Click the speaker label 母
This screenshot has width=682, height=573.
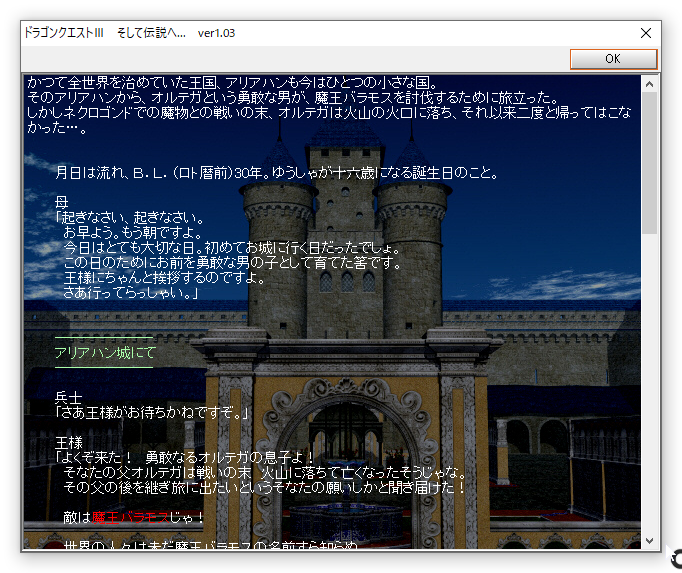[x=62, y=202]
